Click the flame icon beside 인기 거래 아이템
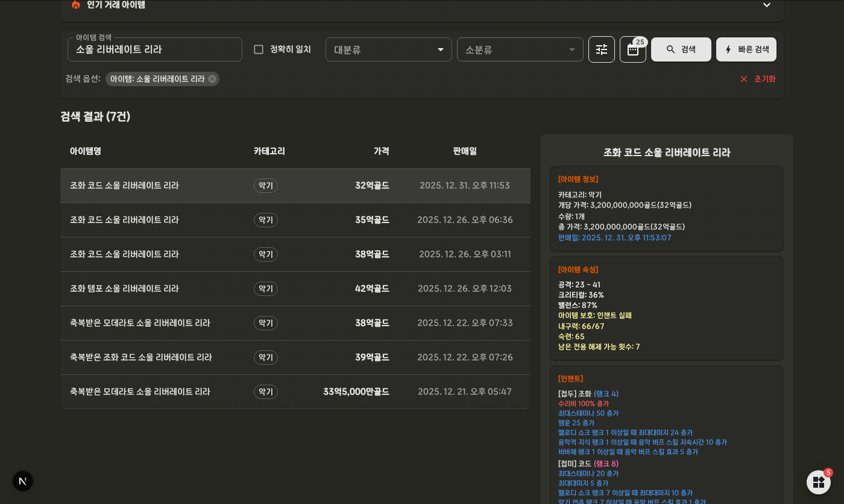844x504 pixels. coord(76,5)
